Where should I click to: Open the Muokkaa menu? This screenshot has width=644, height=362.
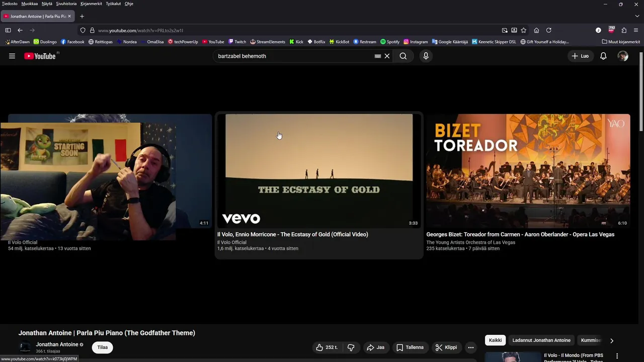[x=30, y=4]
